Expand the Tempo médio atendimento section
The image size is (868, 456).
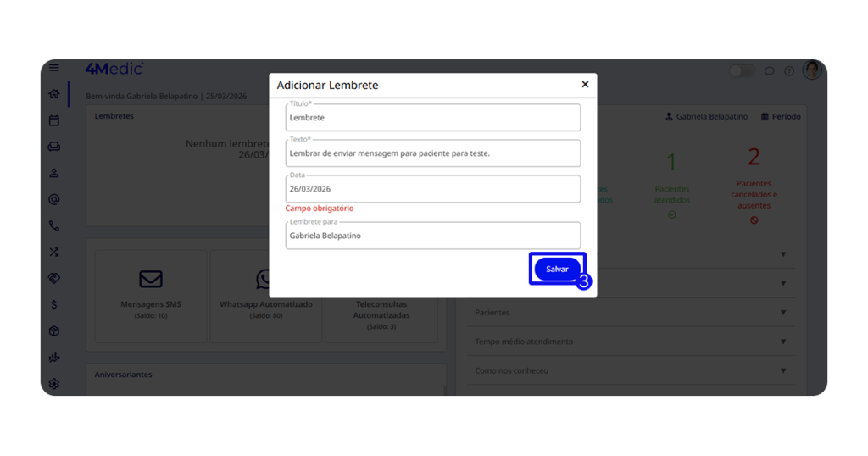tap(632, 342)
